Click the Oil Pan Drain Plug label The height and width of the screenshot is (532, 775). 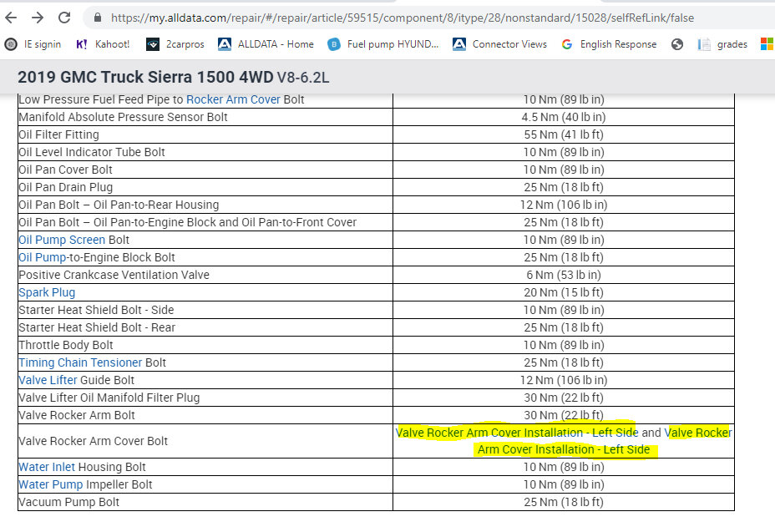(x=65, y=187)
